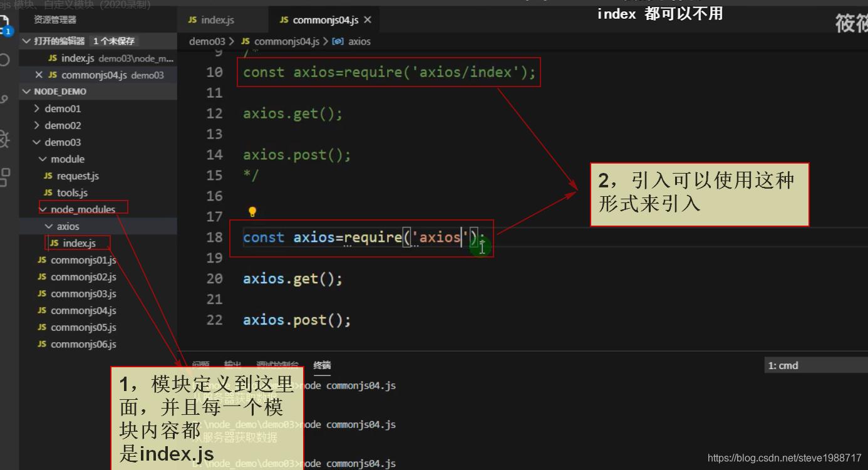868x470 pixels.
Task: Click demo03 in the breadcrumb bar
Action: point(207,41)
